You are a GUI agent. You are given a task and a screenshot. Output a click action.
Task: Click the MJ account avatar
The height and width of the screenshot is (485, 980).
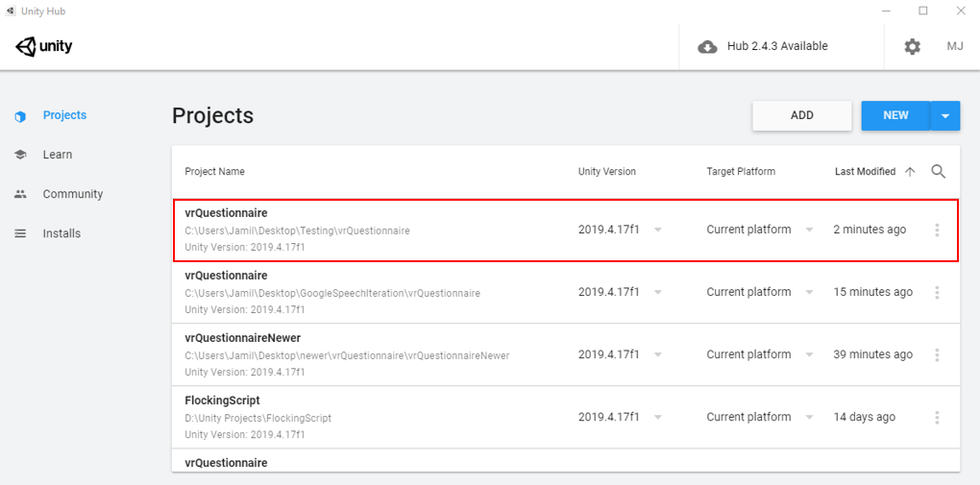pyautogui.click(x=954, y=46)
